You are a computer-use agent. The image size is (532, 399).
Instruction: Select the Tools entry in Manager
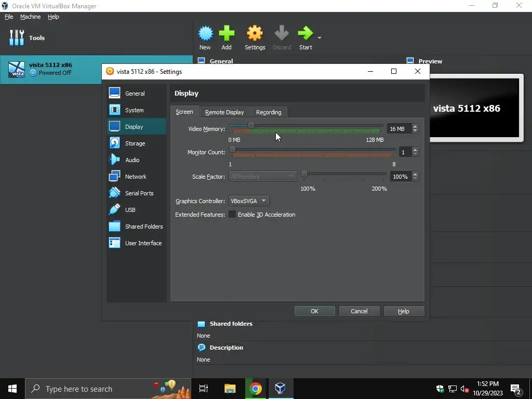click(96, 37)
